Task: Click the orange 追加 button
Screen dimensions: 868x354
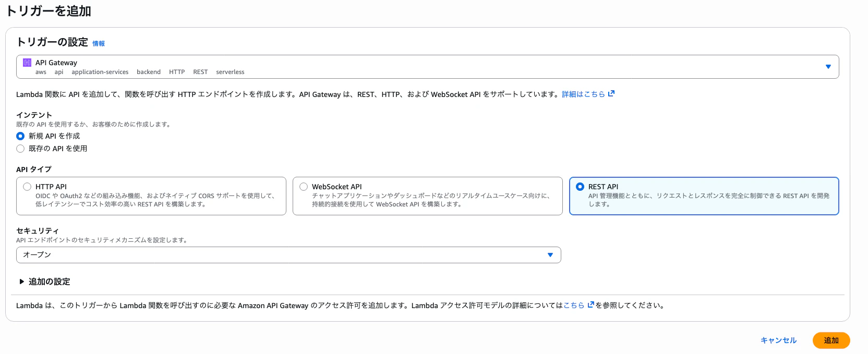Action: click(x=831, y=340)
